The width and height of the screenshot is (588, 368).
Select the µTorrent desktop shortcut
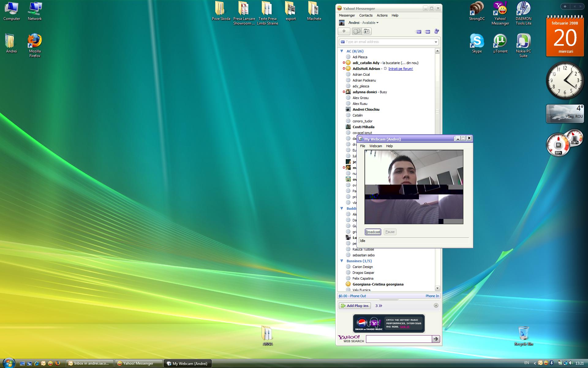click(500, 44)
